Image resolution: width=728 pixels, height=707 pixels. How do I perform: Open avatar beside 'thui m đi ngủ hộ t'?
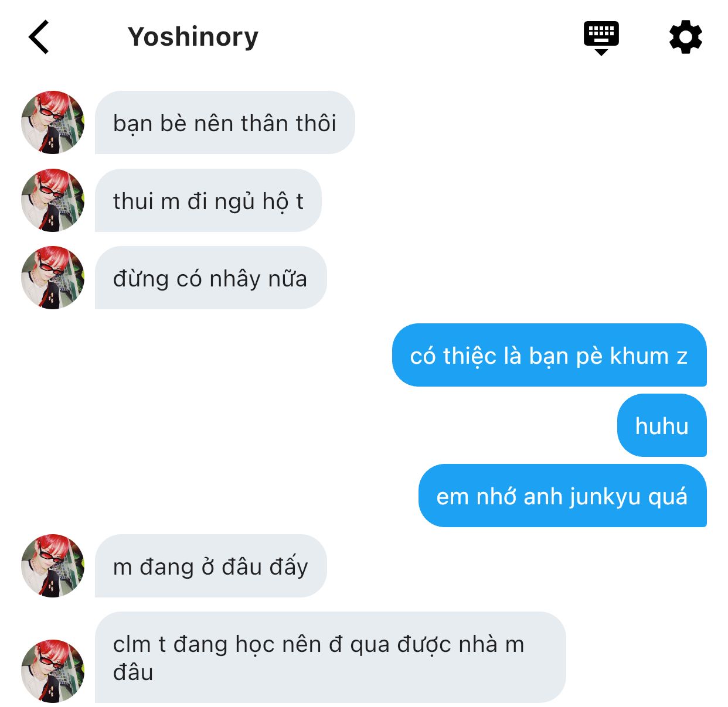tap(53, 200)
